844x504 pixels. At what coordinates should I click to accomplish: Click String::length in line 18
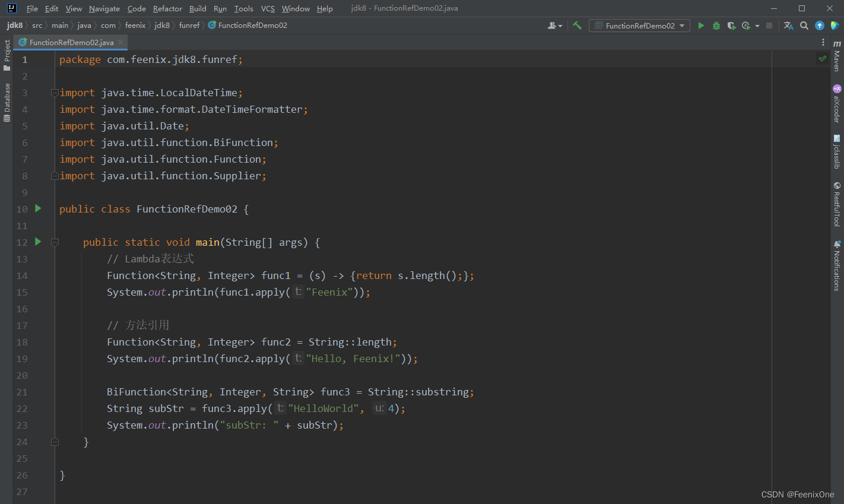[350, 342]
